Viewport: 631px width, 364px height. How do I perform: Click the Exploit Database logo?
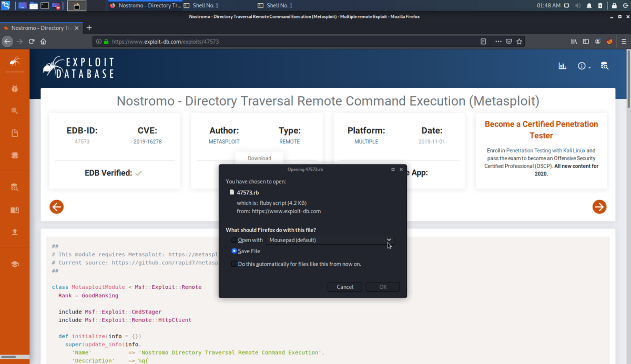[x=78, y=67]
